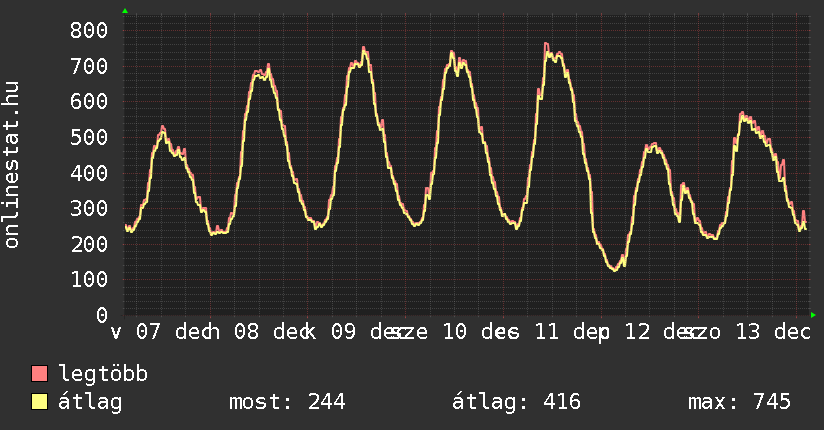Click the 100 y-axis label

click(88, 280)
